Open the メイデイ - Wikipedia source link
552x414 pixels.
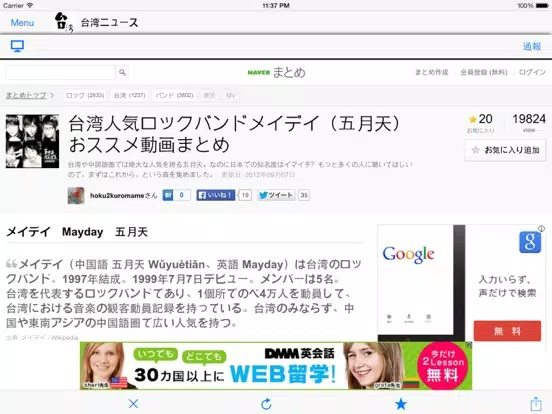(x=49, y=338)
